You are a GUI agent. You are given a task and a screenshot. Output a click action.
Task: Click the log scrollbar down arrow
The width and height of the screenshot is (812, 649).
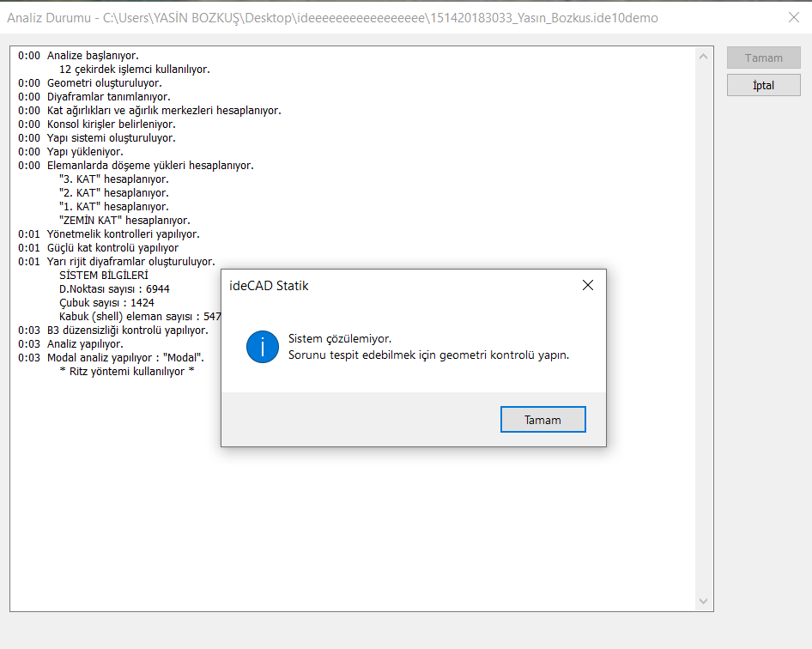[x=703, y=601]
